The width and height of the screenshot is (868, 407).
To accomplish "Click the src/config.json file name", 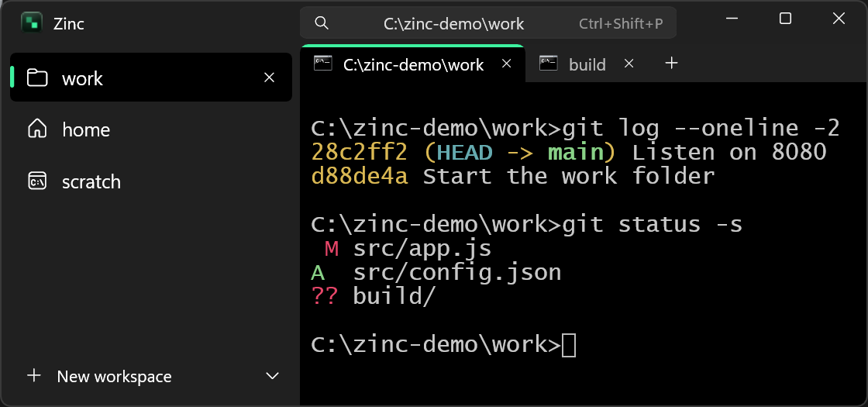I will (457, 272).
